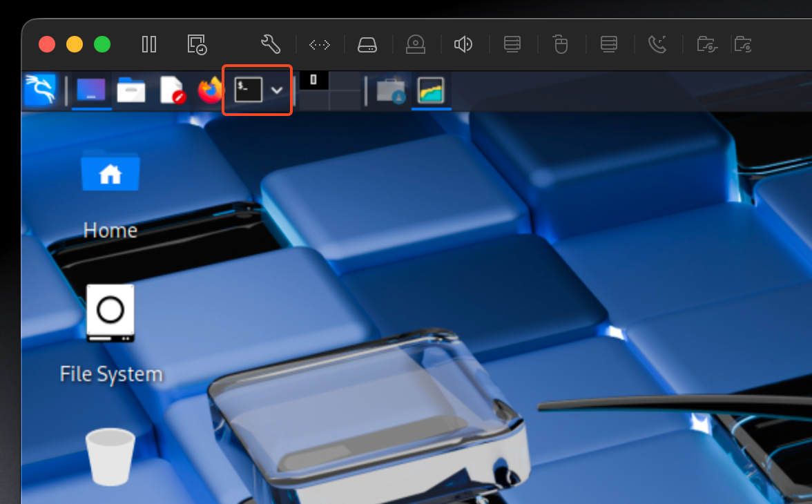This screenshot has width=812, height=504.
Task: Switch to the first workspace in the switcher
Action: point(313,81)
